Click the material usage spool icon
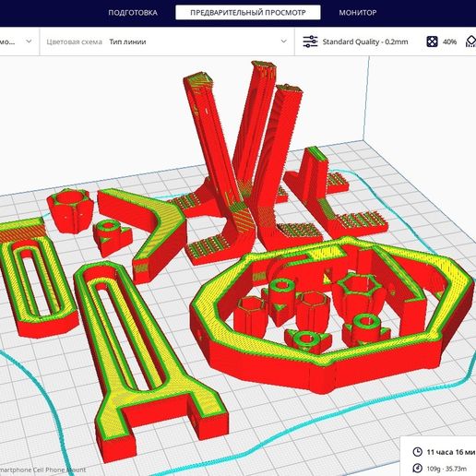Screen dimensions: 476x476 [417, 468]
